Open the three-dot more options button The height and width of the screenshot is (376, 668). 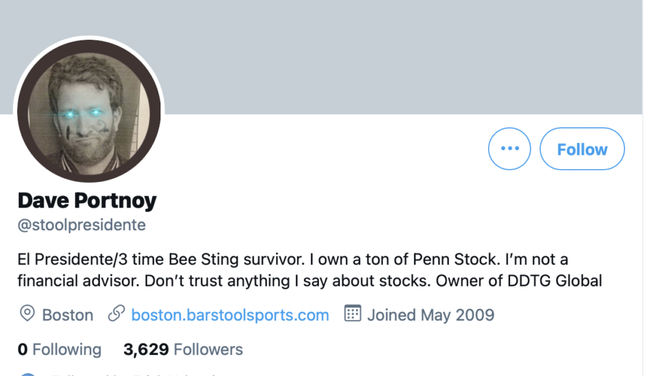click(x=509, y=149)
